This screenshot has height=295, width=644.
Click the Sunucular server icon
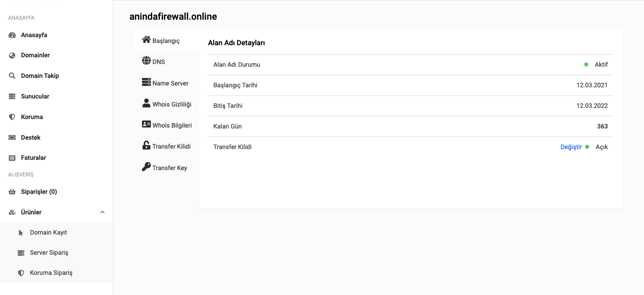[12, 96]
